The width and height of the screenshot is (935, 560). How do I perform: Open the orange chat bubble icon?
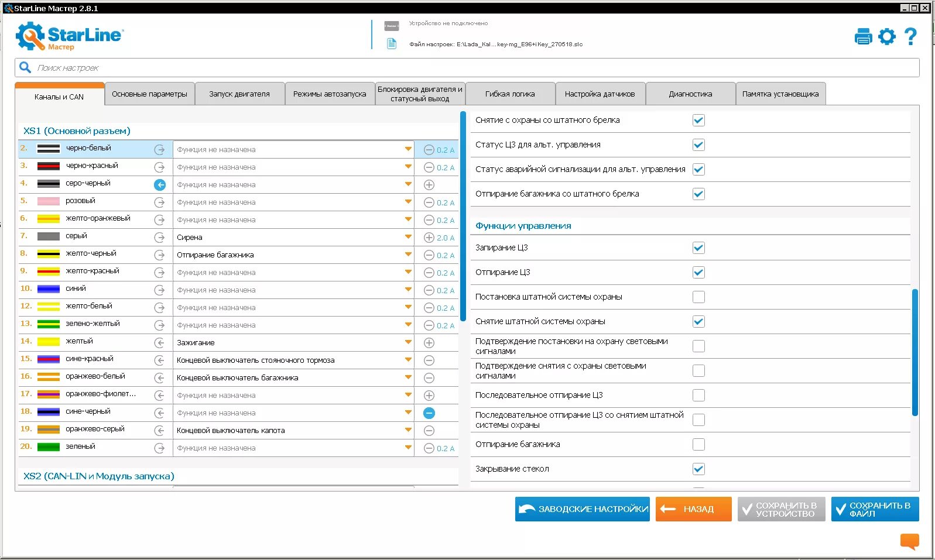(x=909, y=541)
